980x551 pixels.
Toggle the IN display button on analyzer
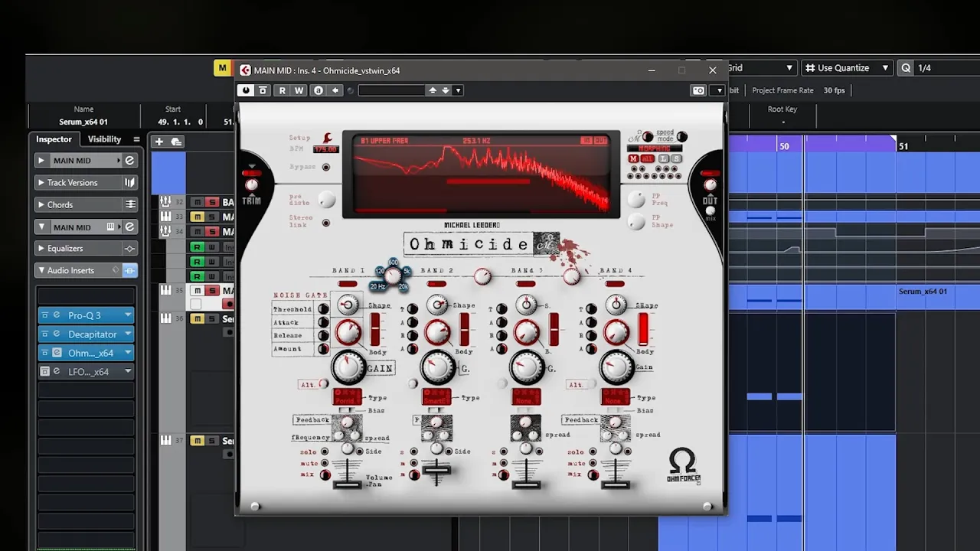(586, 141)
